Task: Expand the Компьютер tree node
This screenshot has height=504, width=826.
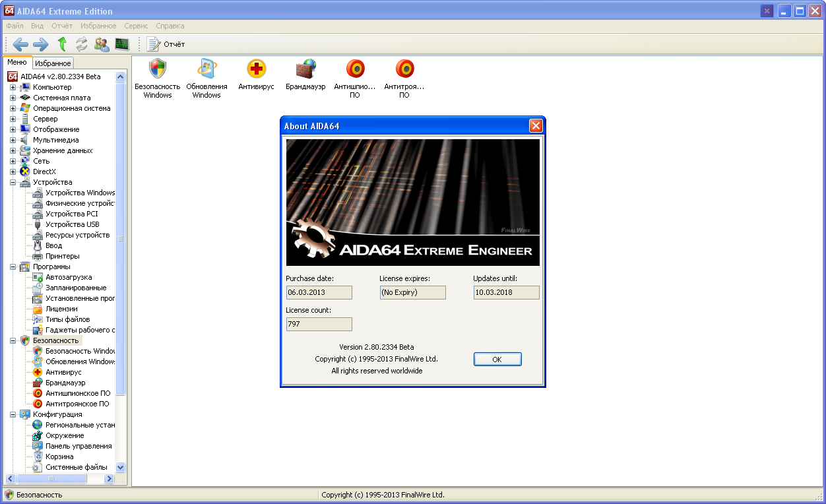Action: point(13,87)
